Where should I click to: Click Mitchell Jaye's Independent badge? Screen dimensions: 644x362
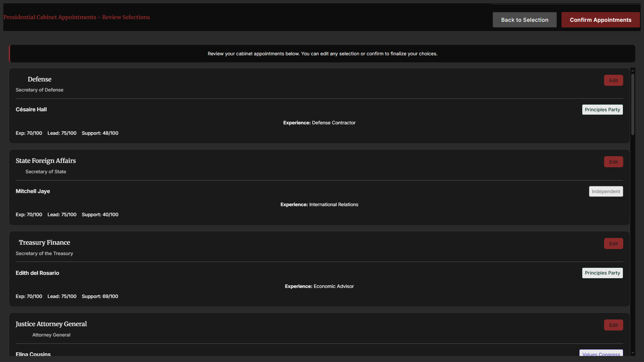point(605,191)
